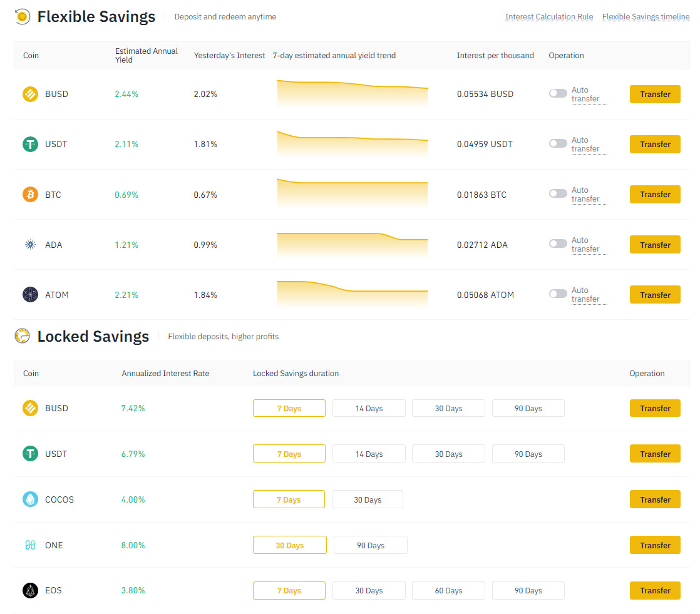Select 14 Days duration for locked BUSD

point(369,408)
